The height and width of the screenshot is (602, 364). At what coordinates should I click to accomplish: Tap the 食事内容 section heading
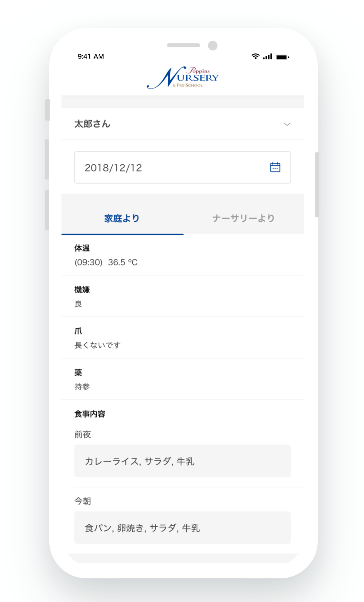(90, 414)
